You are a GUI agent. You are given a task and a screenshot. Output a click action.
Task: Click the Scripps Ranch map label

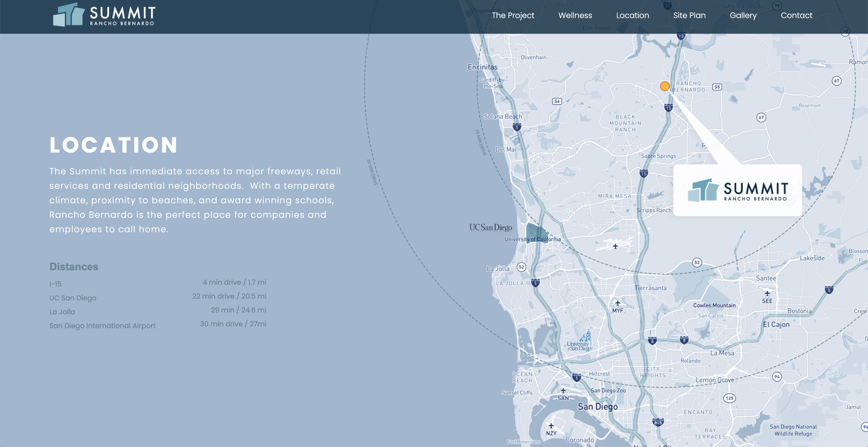[654, 210]
